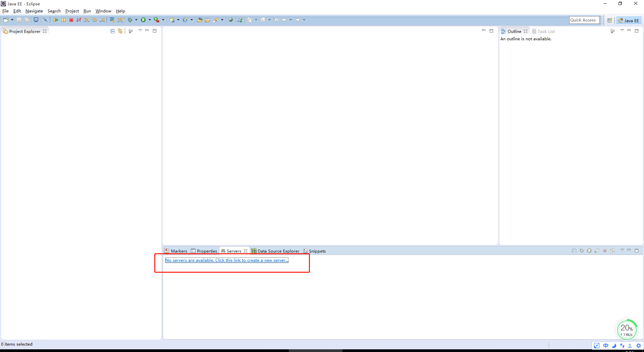Select the Java EE perspective button
The height and width of the screenshot is (352, 644).
629,20
